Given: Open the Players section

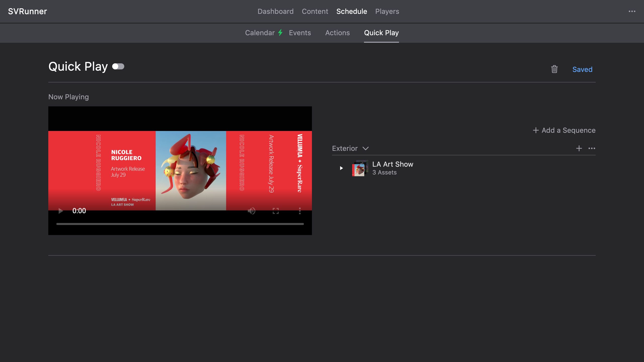Looking at the screenshot, I should pos(387,11).
